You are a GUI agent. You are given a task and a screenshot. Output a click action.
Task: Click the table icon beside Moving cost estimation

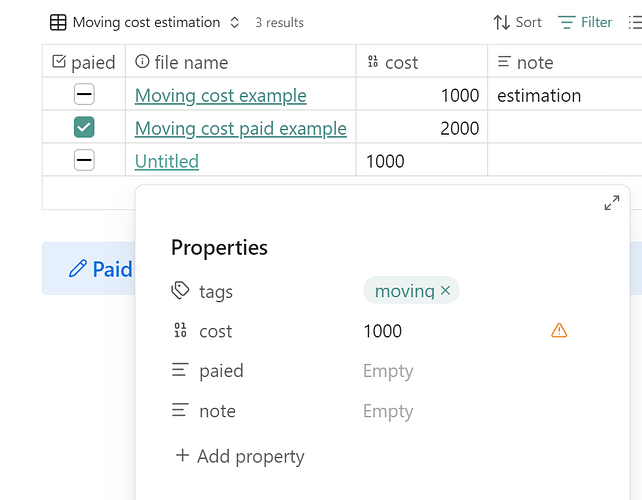59,22
